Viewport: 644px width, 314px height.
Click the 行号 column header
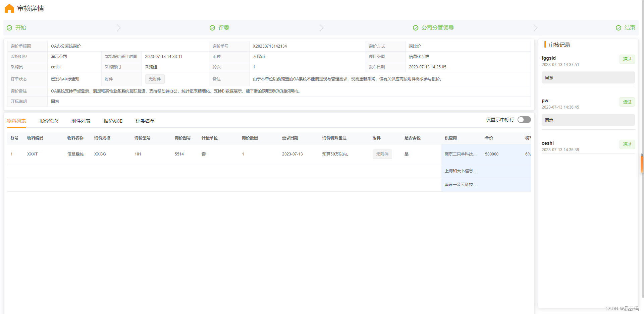[x=14, y=138]
